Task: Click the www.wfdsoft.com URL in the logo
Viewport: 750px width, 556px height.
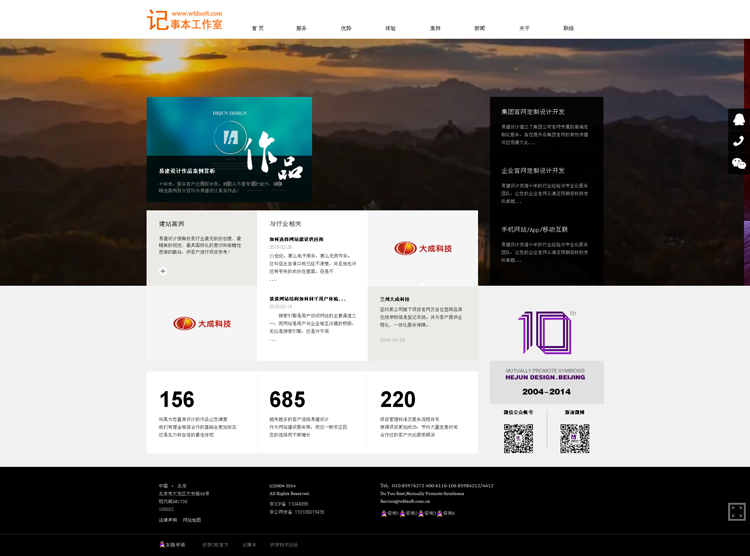Action: click(197, 13)
